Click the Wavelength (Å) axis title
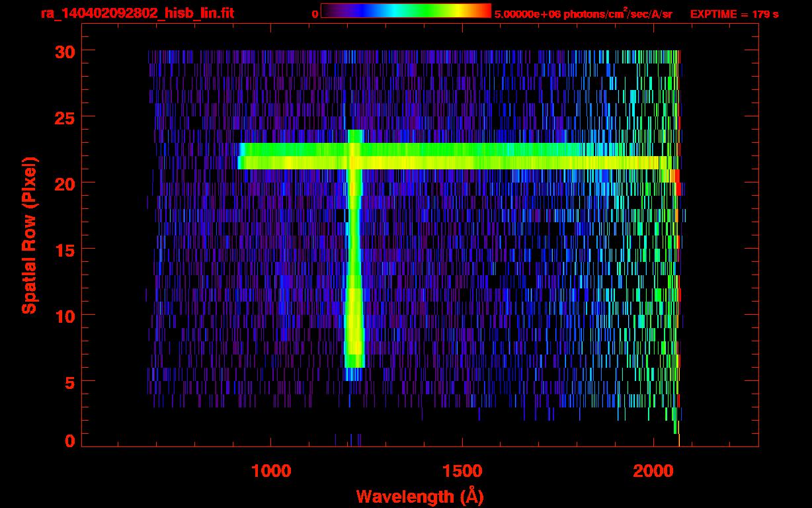This screenshot has height=508, width=812. click(x=421, y=496)
